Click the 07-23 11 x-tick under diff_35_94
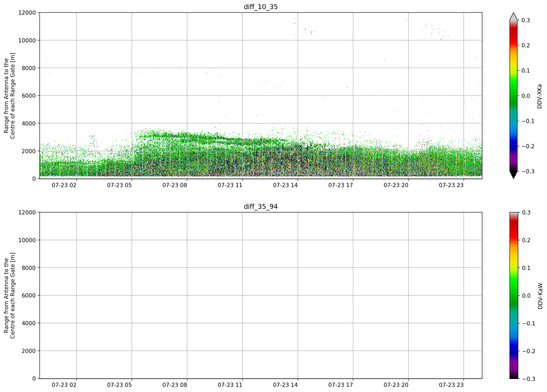This screenshot has height=392, width=547. (230, 385)
